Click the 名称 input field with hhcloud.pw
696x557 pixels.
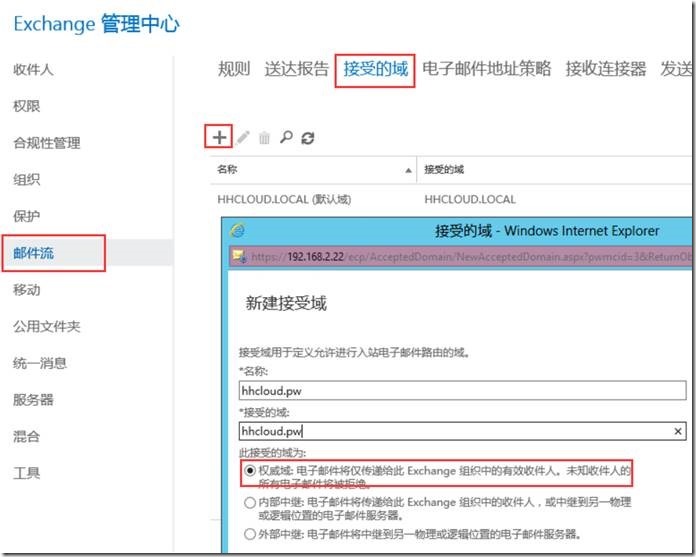tap(463, 391)
